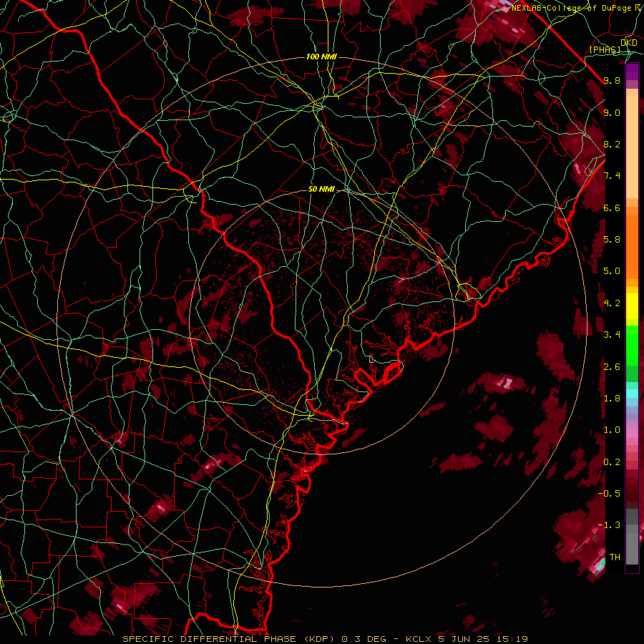Screen dimensions: 644x644
Task: Click the 8.2 value on the scale
Action: click(612, 144)
